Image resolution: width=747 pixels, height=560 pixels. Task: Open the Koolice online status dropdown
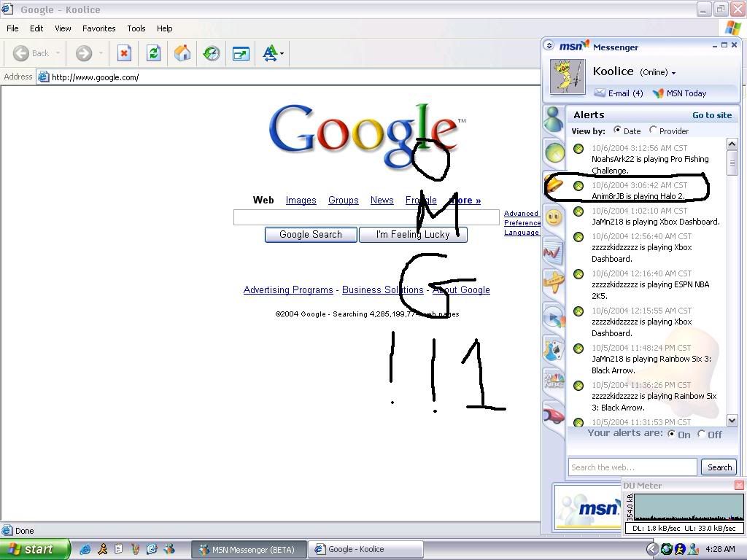pos(673,74)
